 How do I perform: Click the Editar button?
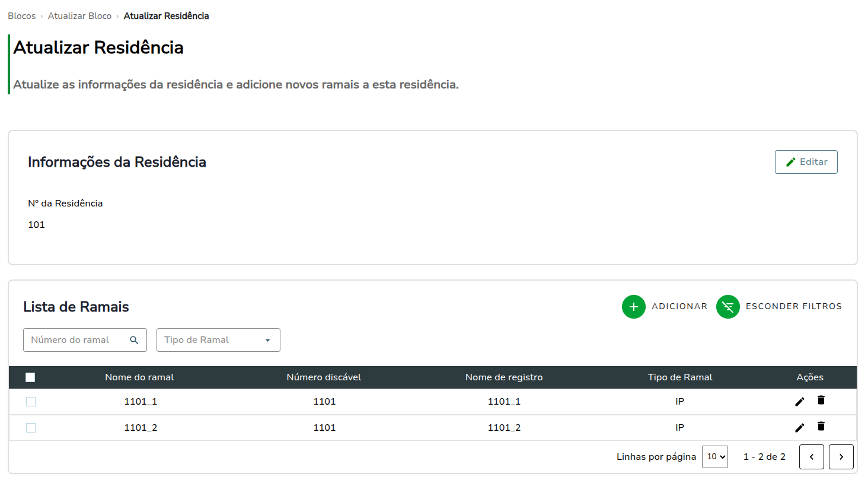[806, 162]
